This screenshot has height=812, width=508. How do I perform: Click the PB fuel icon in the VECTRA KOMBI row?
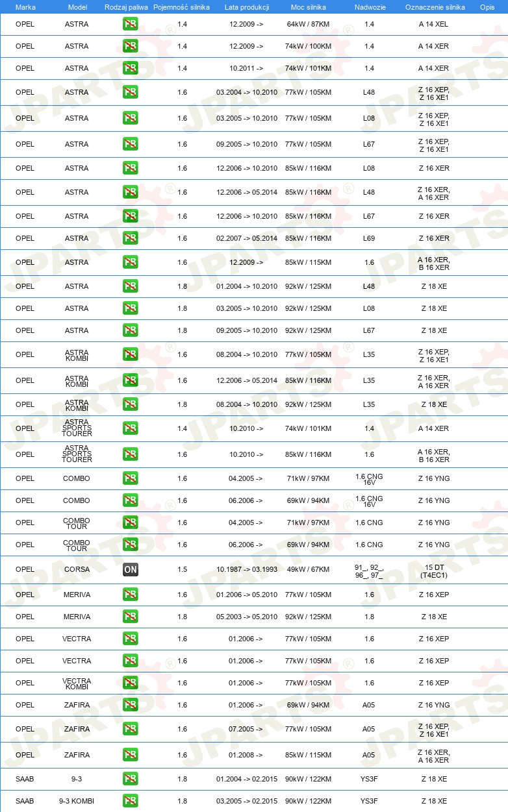[131, 683]
